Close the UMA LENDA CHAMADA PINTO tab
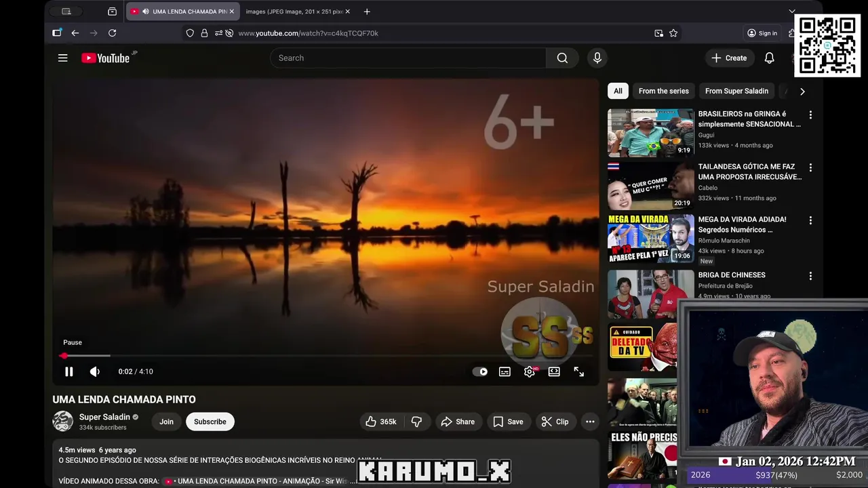This screenshot has height=488, width=868. click(x=231, y=12)
